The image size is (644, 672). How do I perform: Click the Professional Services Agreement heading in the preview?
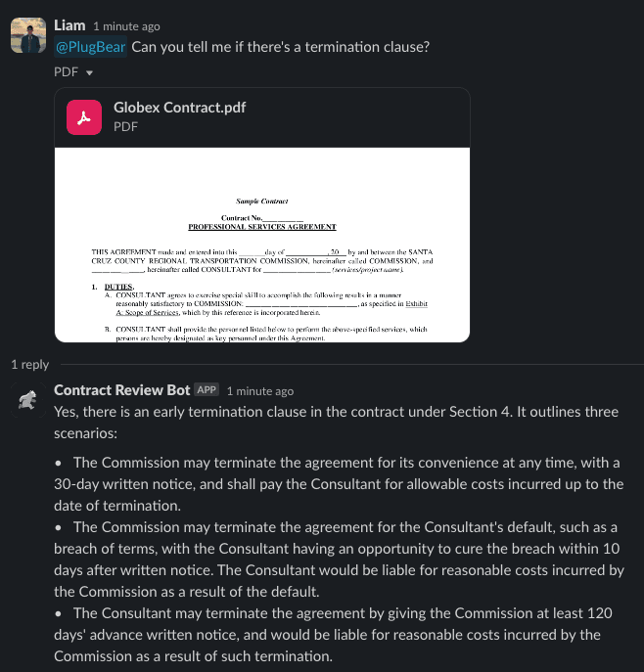click(261, 227)
